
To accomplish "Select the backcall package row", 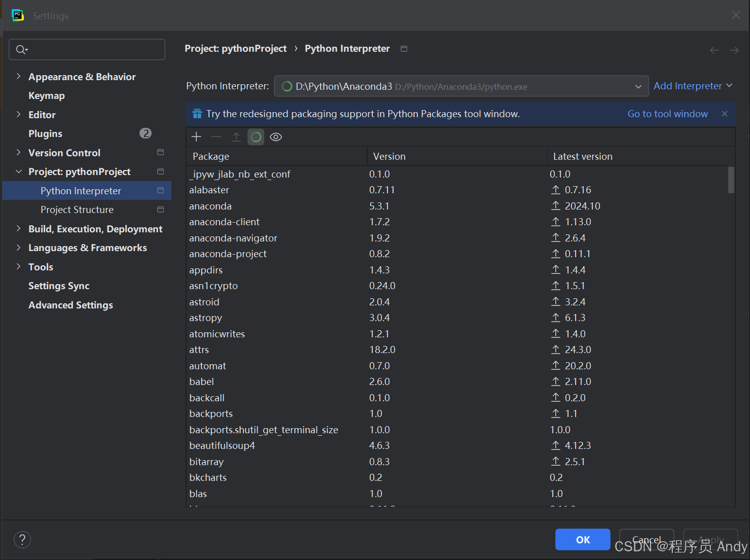I will coord(457,398).
